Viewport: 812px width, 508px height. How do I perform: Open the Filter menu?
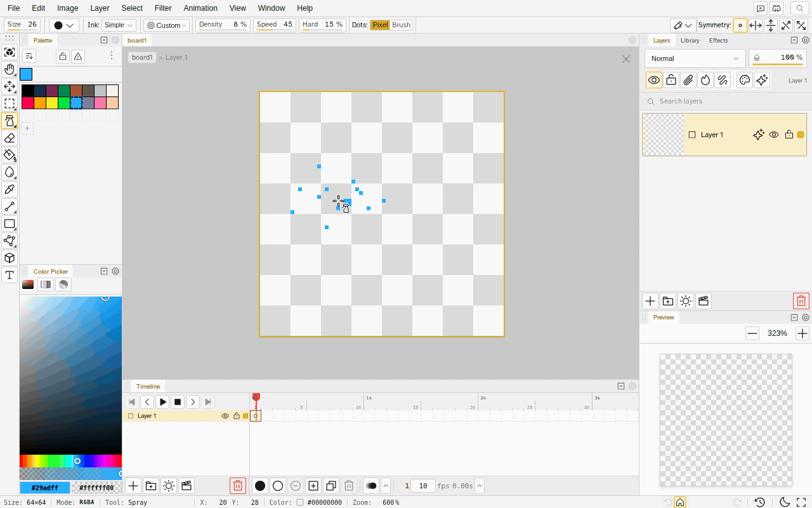point(163,8)
